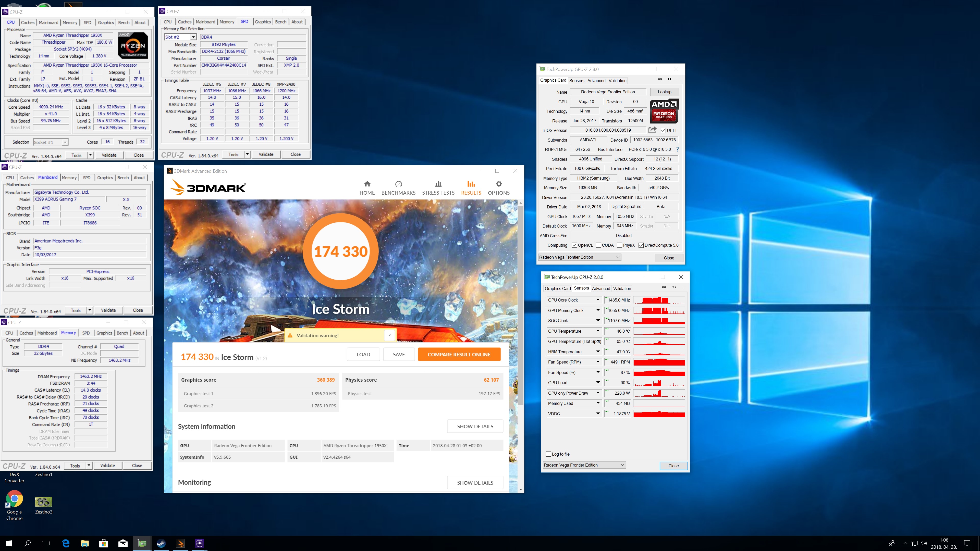Expand the VDDC sensor dropdown
Screen dimensions: 980x551
(598, 414)
